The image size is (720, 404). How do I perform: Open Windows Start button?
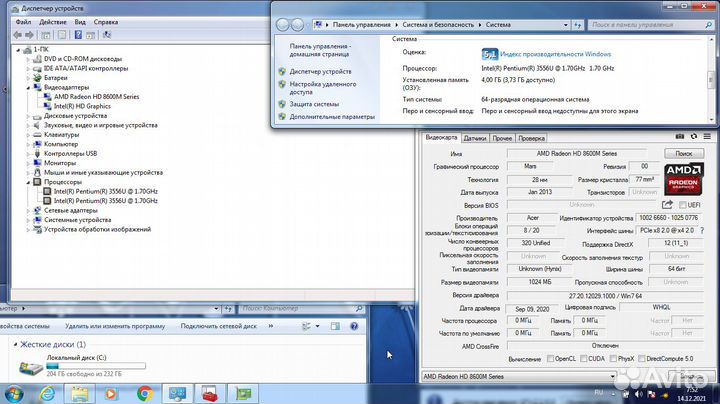(x=14, y=394)
